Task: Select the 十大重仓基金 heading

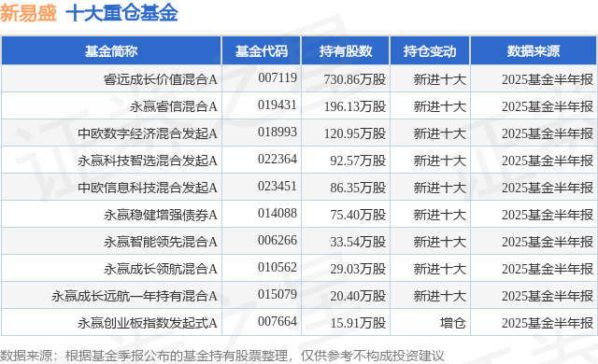Action: click(122, 13)
